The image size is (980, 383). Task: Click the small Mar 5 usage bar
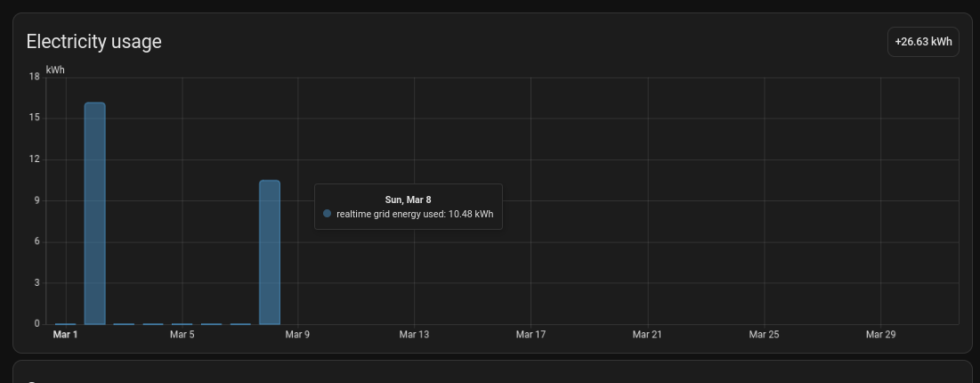click(x=182, y=323)
